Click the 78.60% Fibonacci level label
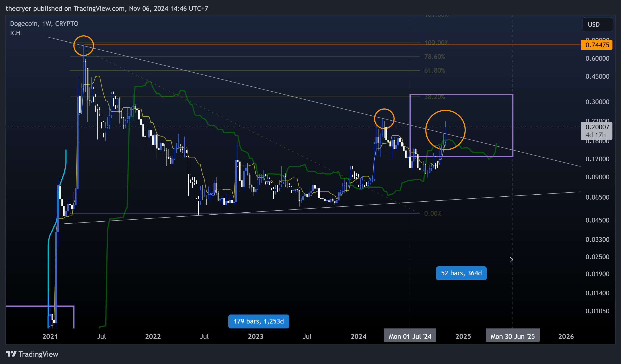The image size is (621, 364). 434,57
